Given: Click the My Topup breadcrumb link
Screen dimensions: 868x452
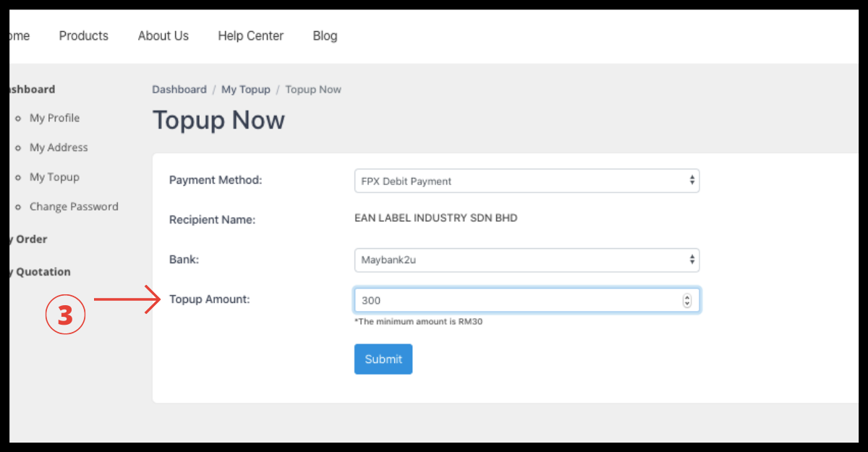Looking at the screenshot, I should [245, 90].
